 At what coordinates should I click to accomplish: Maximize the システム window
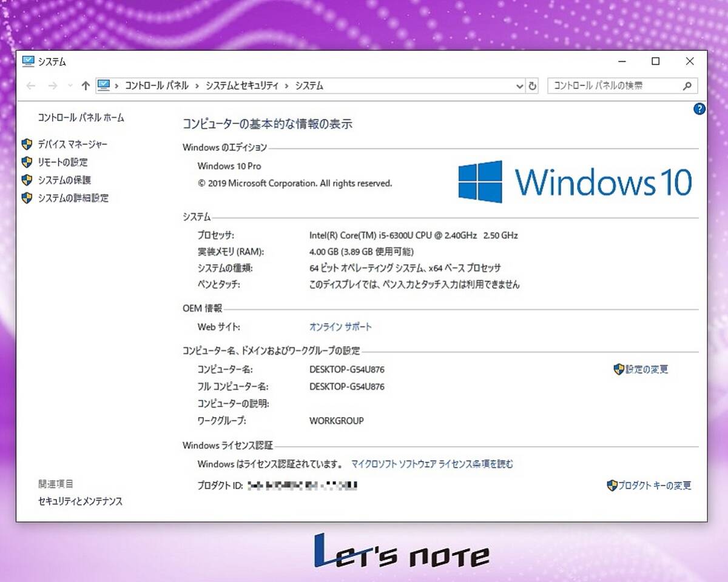coord(656,61)
